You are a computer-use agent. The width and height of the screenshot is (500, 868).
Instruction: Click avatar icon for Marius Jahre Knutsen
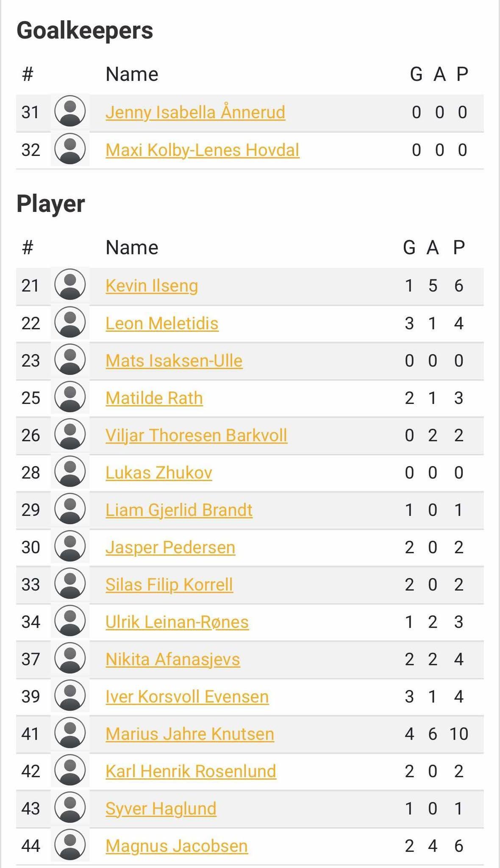[x=70, y=733]
